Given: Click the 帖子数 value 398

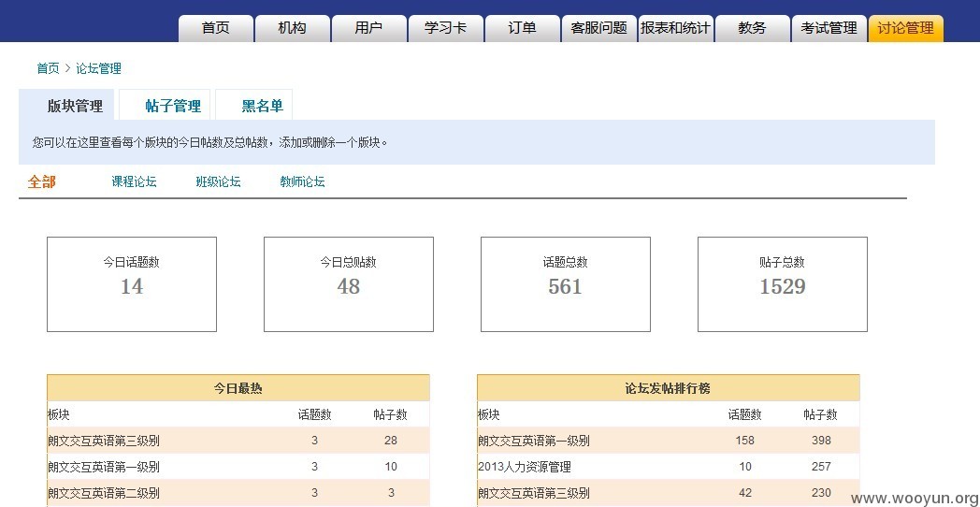Looking at the screenshot, I should point(821,441).
